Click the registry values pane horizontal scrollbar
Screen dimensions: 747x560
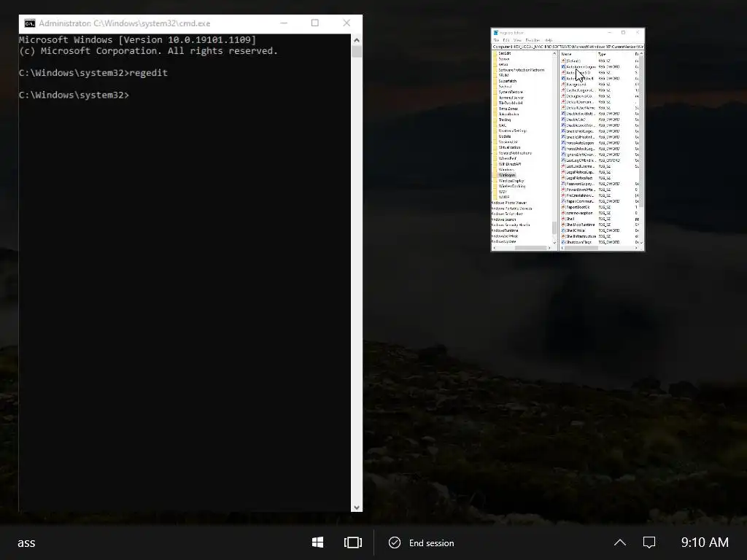581,248
